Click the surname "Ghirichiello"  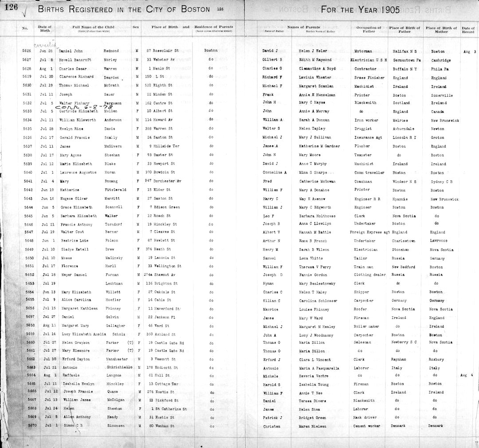click(120, 367)
